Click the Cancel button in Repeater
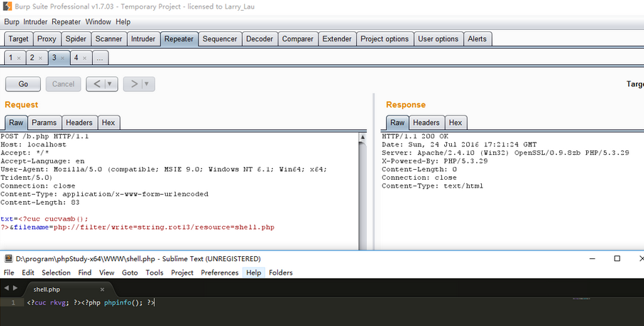The height and width of the screenshot is (326, 644). pos(64,84)
